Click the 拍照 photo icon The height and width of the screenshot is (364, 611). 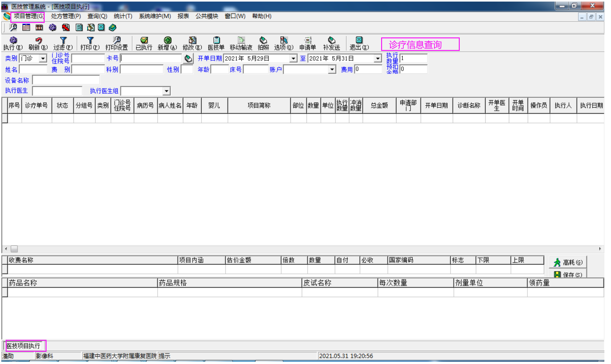263,43
